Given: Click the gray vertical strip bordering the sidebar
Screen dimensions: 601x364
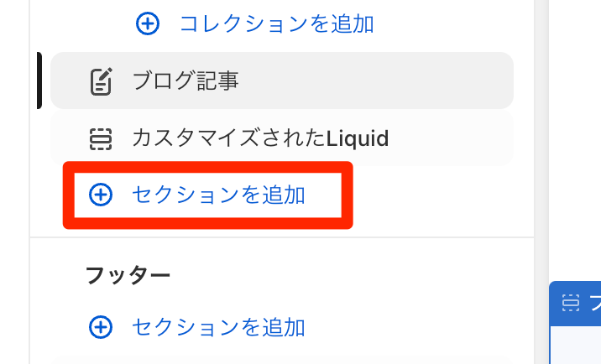Looking at the screenshot, I should coord(541,182).
